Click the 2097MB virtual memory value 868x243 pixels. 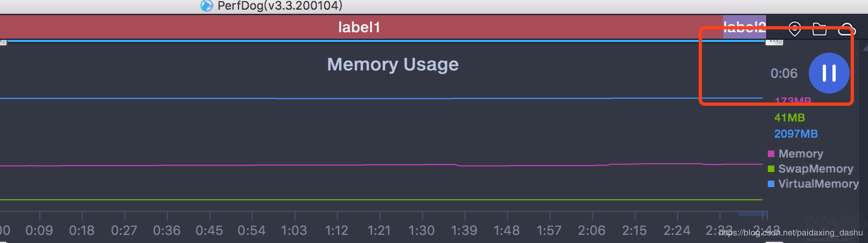tap(796, 134)
